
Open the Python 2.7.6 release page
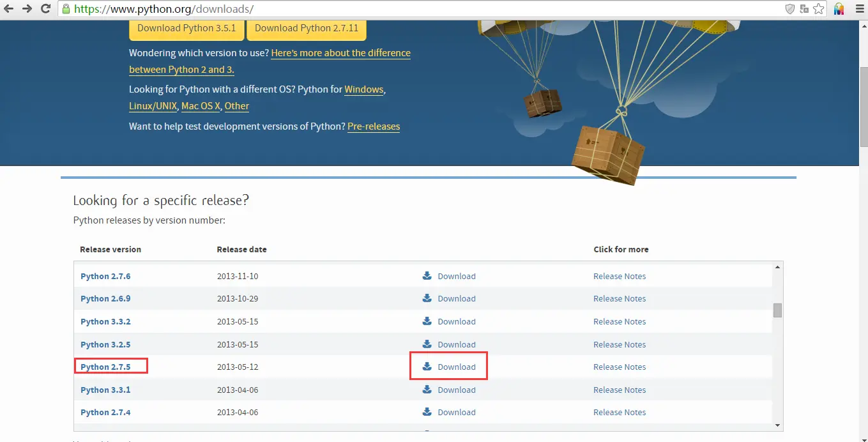click(105, 276)
